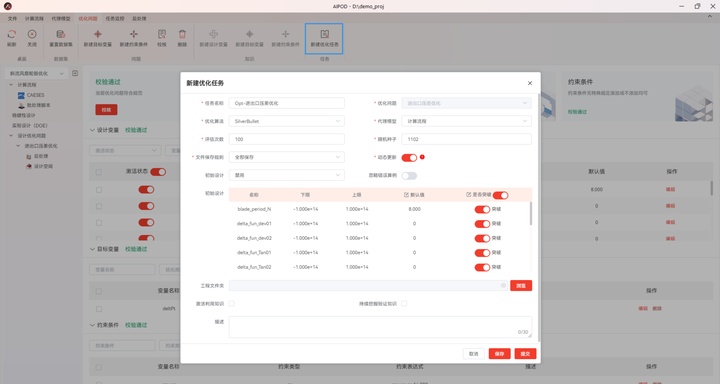The width and height of the screenshot is (720, 384).
Task: Click the clear icon in 工程文件夹 field
Action: [x=503, y=286]
